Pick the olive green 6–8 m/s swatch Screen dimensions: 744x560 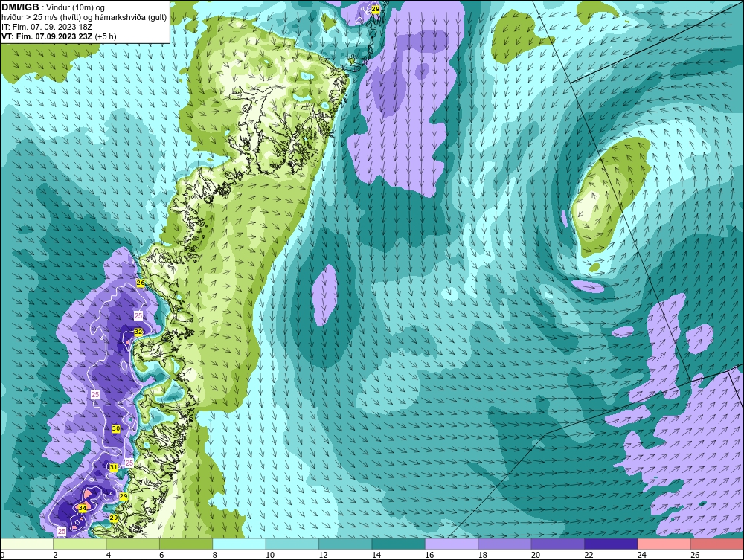click(186, 544)
